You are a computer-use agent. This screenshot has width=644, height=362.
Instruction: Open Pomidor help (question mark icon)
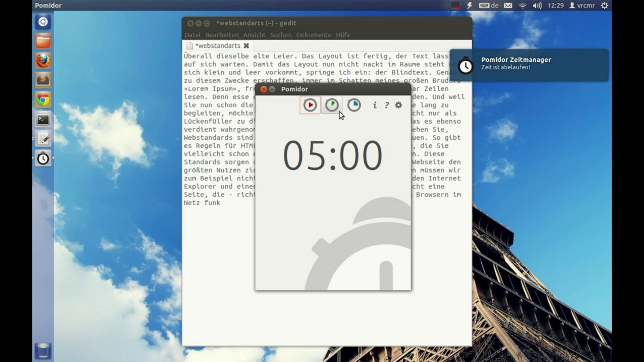pos(387,105)
